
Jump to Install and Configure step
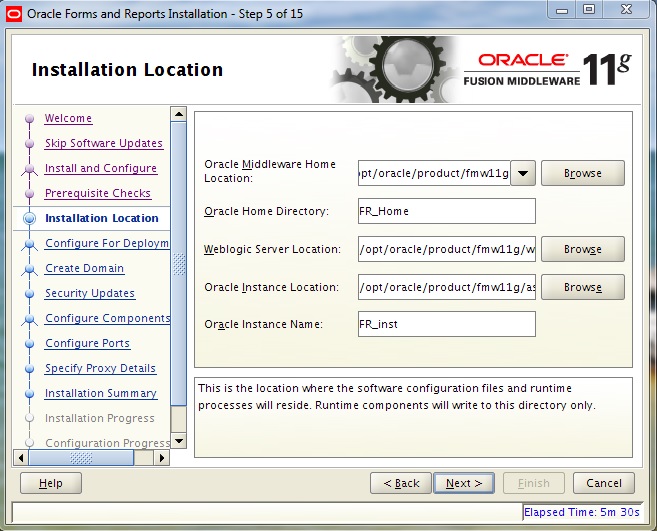100,169
